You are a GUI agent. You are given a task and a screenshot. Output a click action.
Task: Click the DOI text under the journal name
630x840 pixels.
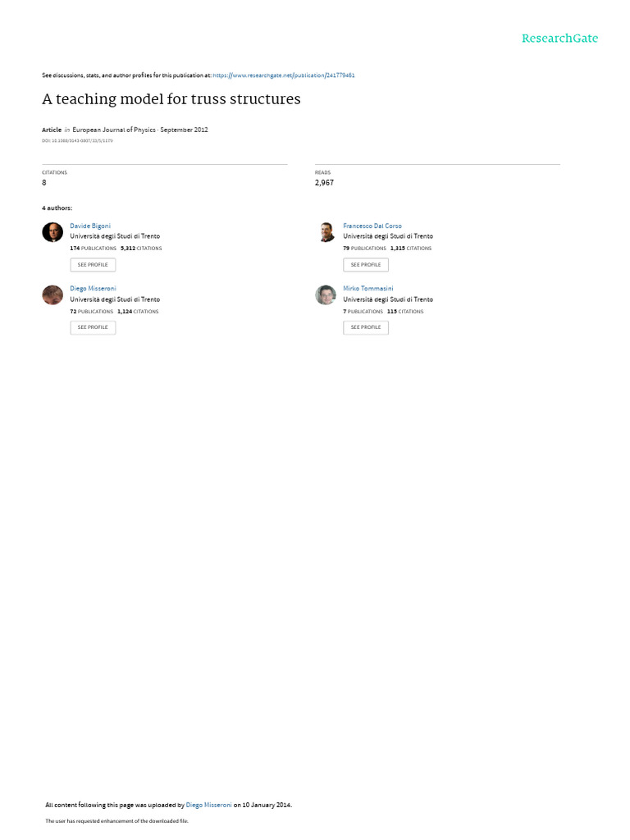click(x=77, y=141)
